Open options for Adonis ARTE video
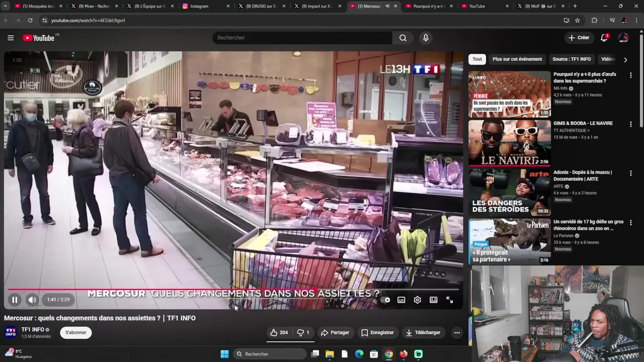The width and height of the screenshot is (644, 362). click(630, 173)
